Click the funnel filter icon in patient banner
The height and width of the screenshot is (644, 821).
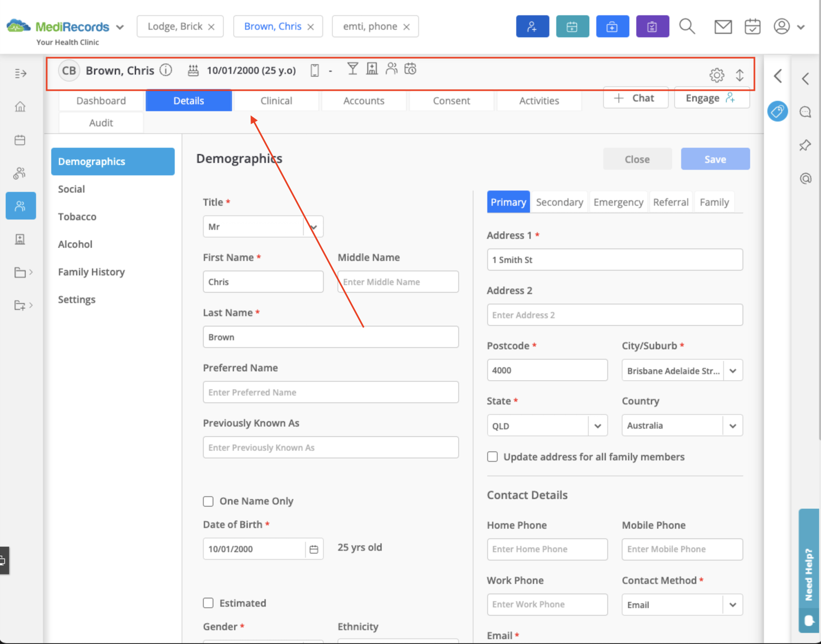coord(352,69)
